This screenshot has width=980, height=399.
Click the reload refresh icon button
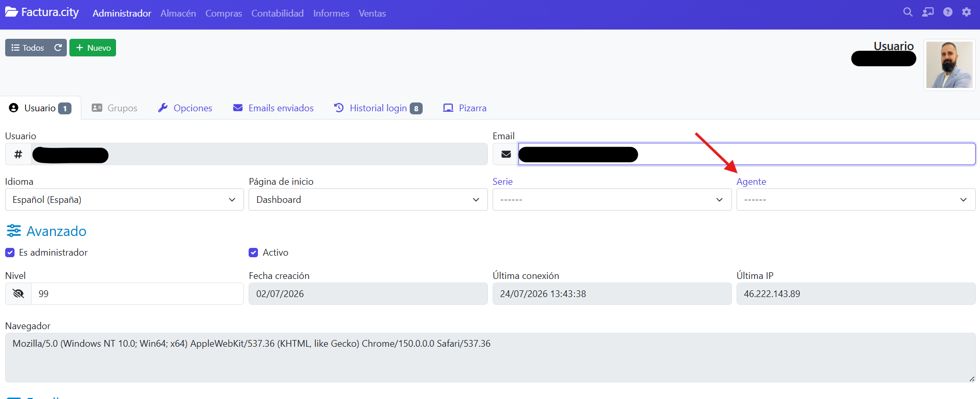pos(58,48)
